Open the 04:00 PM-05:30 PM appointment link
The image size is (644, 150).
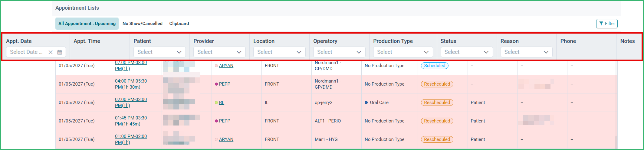pos(131,84)
